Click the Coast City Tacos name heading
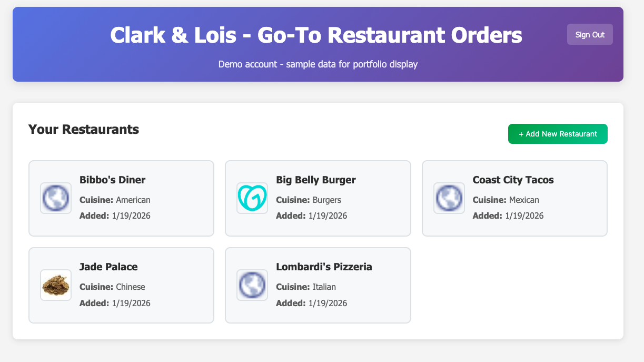This screenshot has height=362, width=644. (x=513, y=180)
